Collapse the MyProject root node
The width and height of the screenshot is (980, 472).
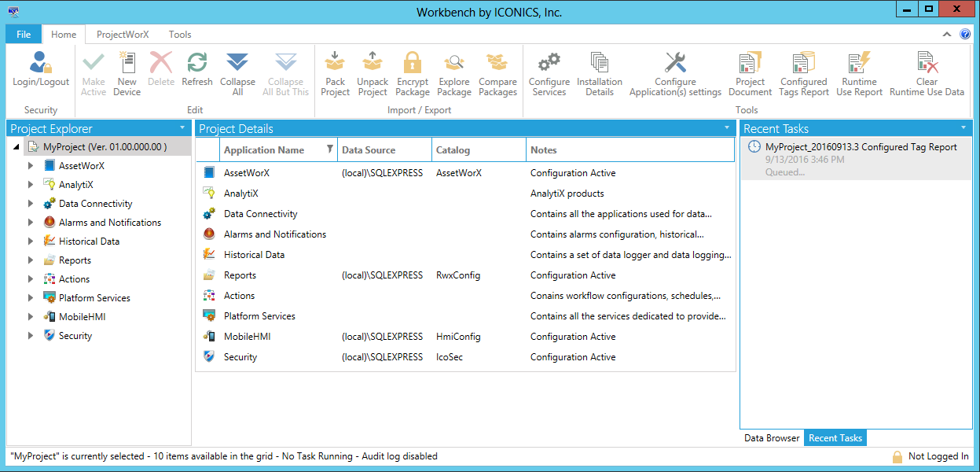click(x=17, y=147)
